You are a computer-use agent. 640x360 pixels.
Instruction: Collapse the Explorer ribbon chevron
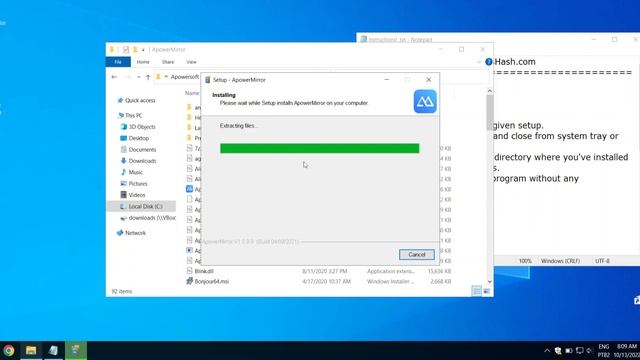click(479, 62)
